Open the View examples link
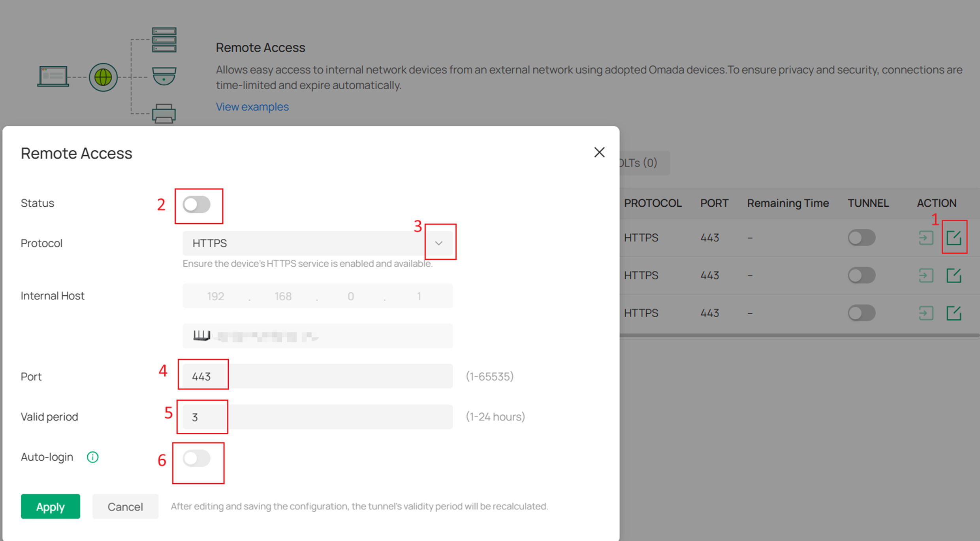 pyautogui.click(x=252, y=106)
